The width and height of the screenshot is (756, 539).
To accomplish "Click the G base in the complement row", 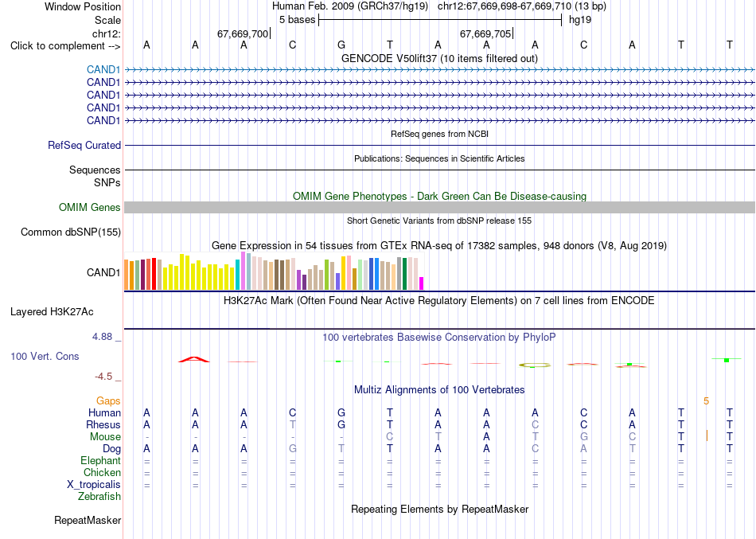I will [x=341, y=45].
